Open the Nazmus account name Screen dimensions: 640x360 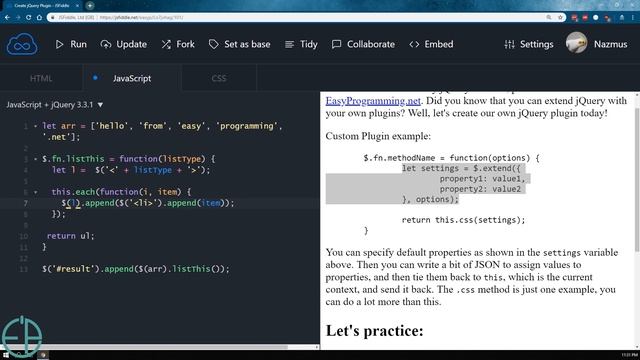click(x=610, y=44)
